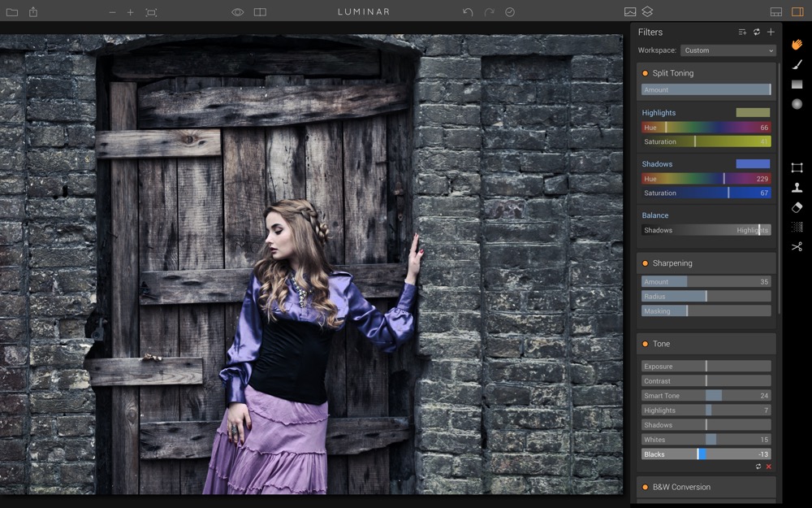The image size is (812, 508).
Task: Open the Workspace Custom dropdown
Action: 728,50
